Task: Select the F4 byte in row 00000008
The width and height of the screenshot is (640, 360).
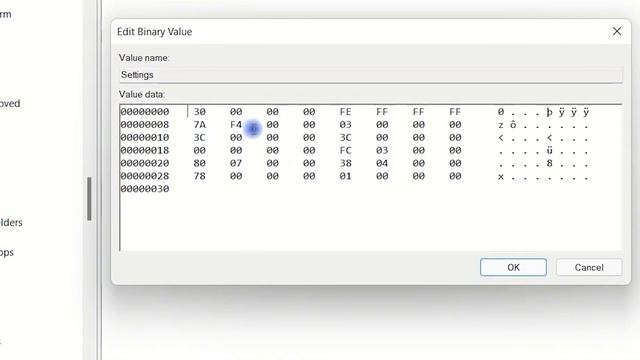Action: coord(236,125)
